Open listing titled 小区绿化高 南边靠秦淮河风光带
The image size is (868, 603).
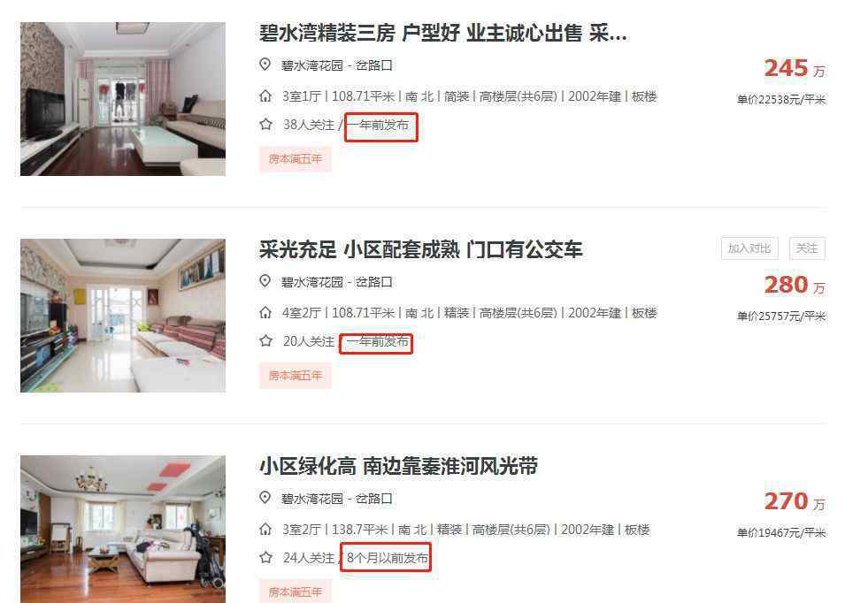[x=398, y=466]
